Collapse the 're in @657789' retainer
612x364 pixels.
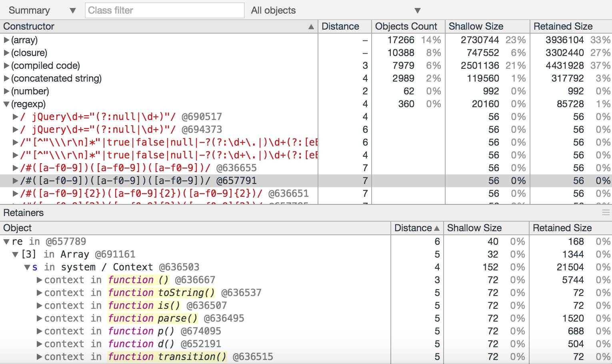[6, 242]
